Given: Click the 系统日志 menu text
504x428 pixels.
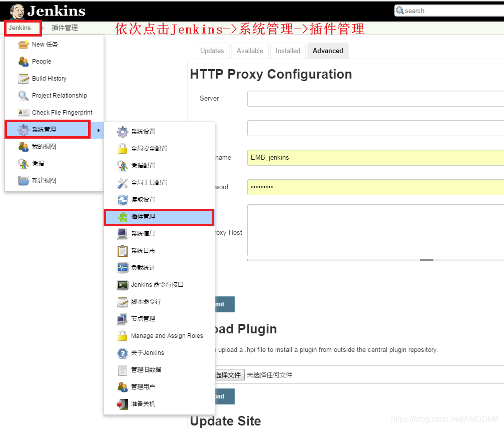Looking at the screenshot, I should (x=143, y=251).
